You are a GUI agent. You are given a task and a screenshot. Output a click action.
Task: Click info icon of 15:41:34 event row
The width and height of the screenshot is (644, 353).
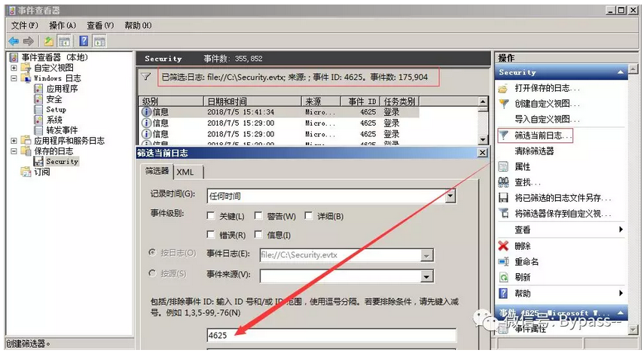[x=146, y=112]
